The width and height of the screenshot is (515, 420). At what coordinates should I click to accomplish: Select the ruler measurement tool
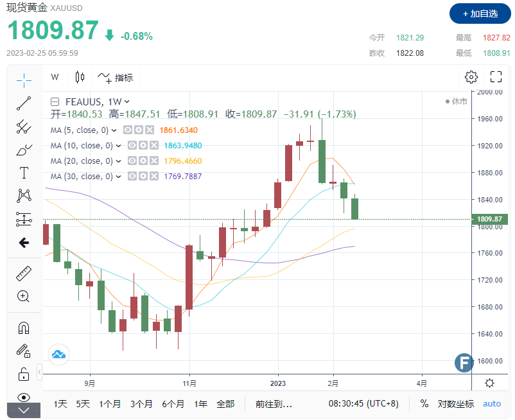[x=24, y=272]
